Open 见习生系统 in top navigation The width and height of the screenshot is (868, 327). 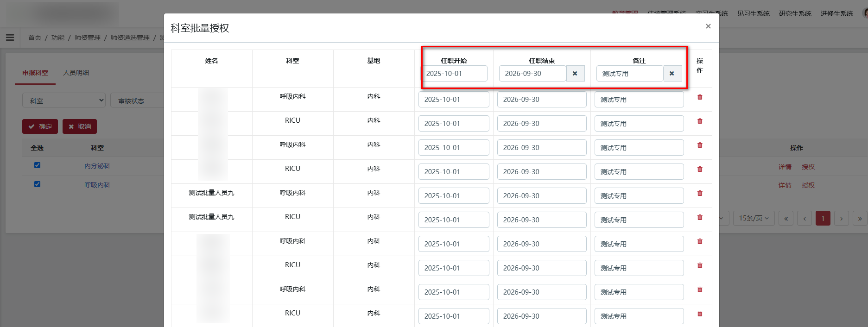754,14
